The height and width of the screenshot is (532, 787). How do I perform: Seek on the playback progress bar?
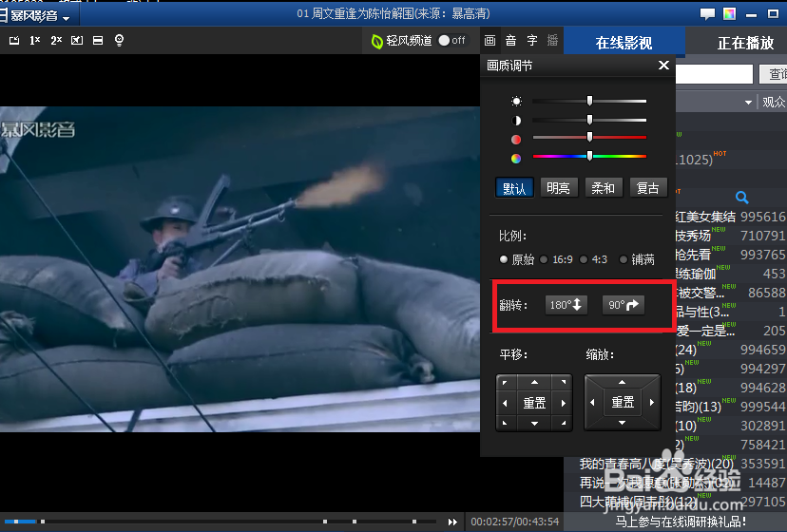(x=221, y=522)
